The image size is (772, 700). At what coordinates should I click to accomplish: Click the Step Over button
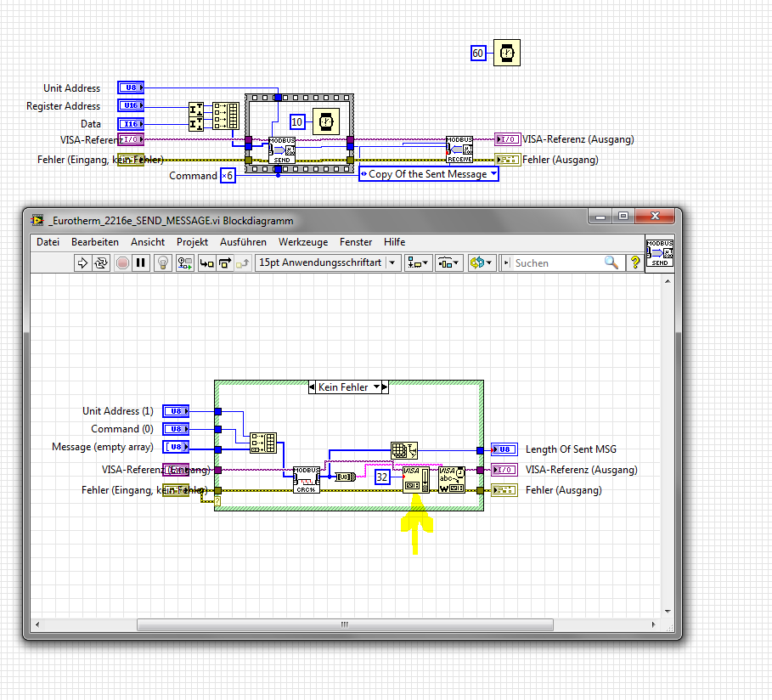click(225, 263)
